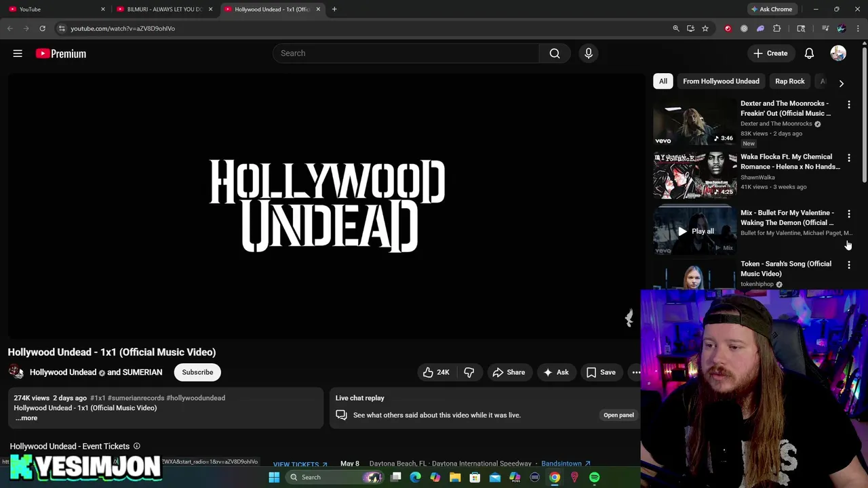Open Windows Start menu
Screen dimensions: 868x488
click(274, 477)
